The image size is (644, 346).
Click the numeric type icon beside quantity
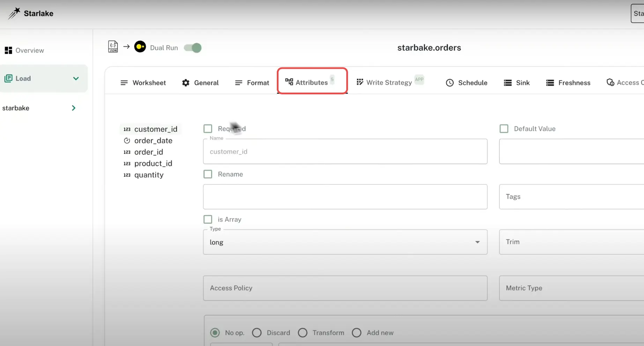(x=127, y=175)
